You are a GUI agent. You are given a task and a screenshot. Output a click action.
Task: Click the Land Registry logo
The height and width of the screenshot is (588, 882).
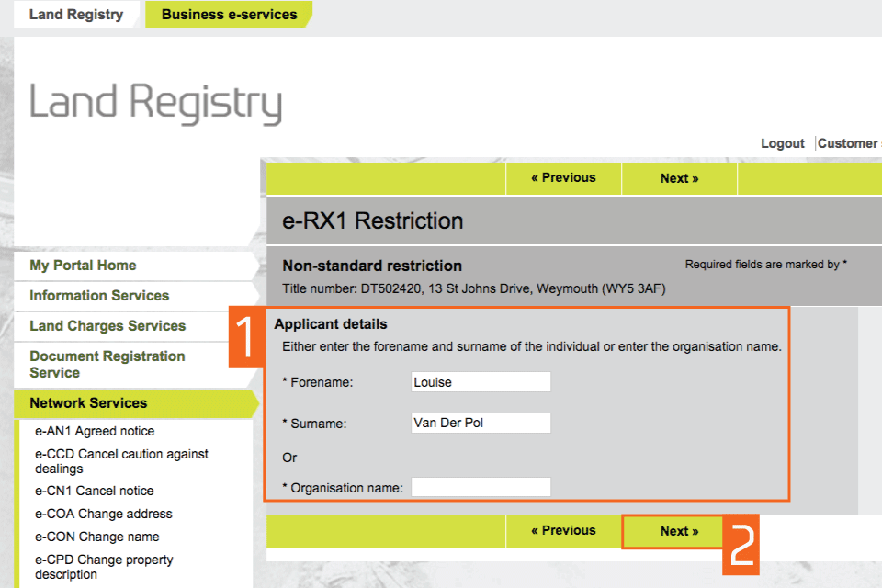155,103
